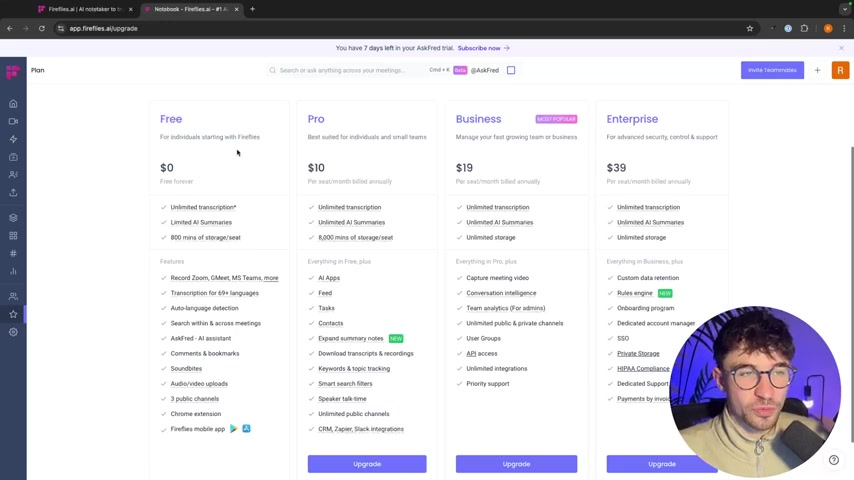Viewport: 854px width, 480px height.
Task: Open the briefcase sidebar icon
Action: click(13, 157)
